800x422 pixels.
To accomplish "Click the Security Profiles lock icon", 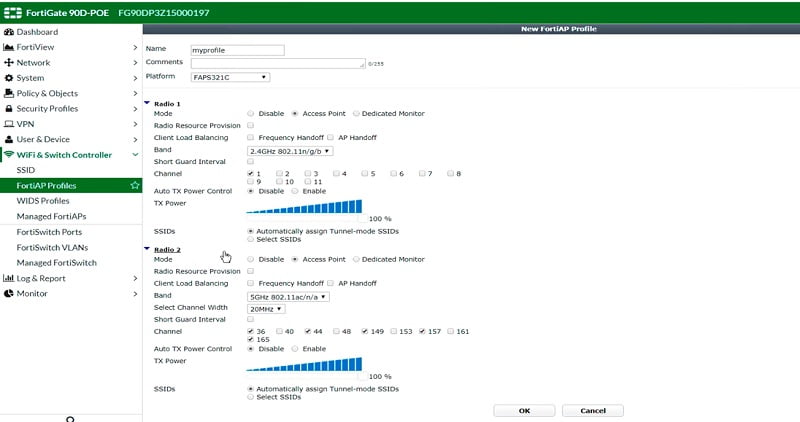I will 9,109.
